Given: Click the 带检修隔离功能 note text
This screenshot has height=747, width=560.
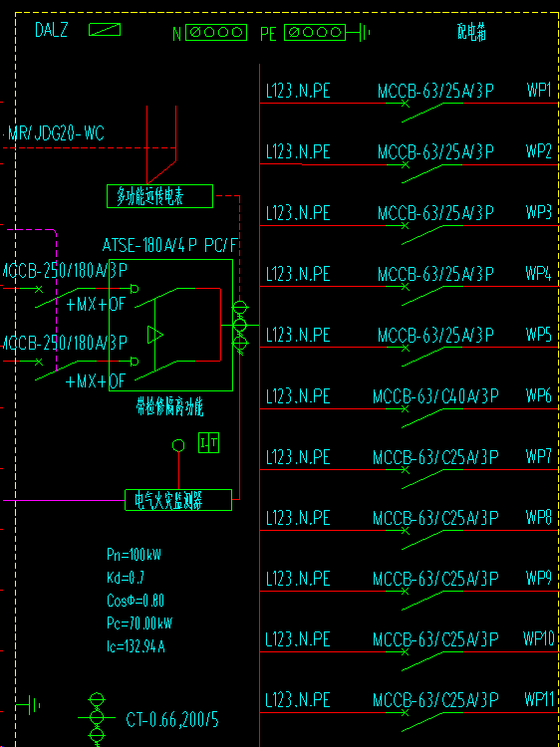Looking at the screenshot, I should tap(170, 408).
